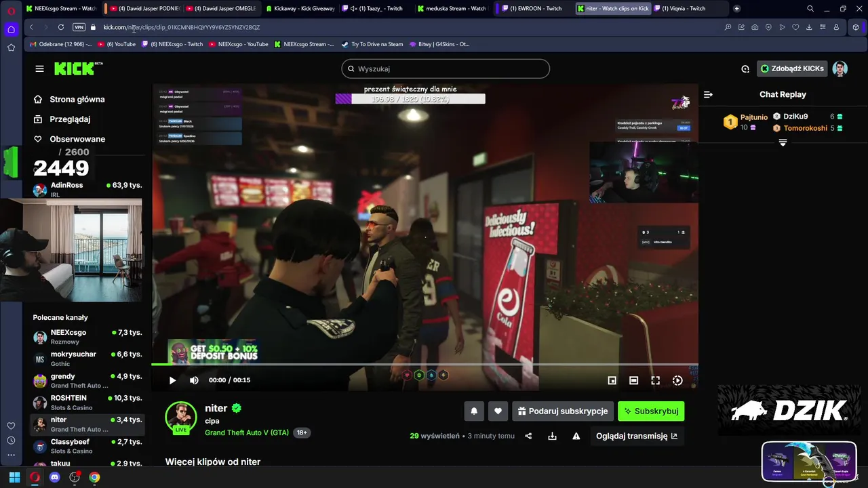Open a new browser tab
This screenshot has width=868, height=488.
(736, 9)
